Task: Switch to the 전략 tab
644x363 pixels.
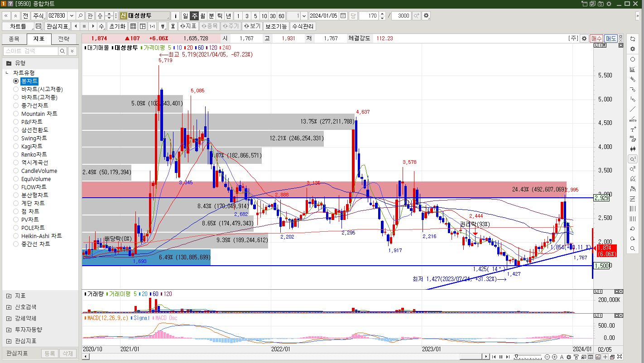Action: coord(64,39)
